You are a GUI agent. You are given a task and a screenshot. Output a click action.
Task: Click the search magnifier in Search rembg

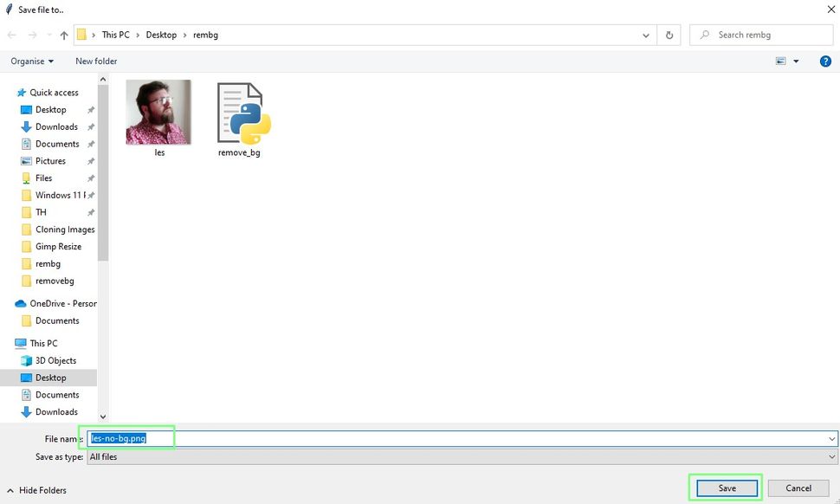704,35
